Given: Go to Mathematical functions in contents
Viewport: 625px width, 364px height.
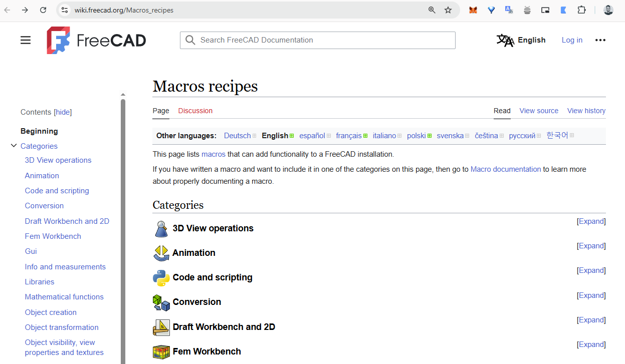Looking at the screenshot, I should point(64,297).
